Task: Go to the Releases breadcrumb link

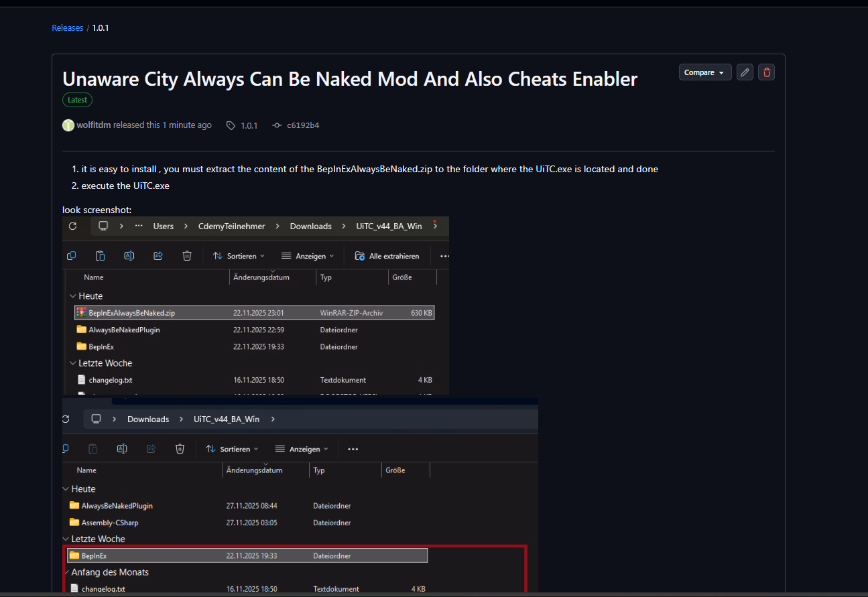Action: (x=68, y=28)
